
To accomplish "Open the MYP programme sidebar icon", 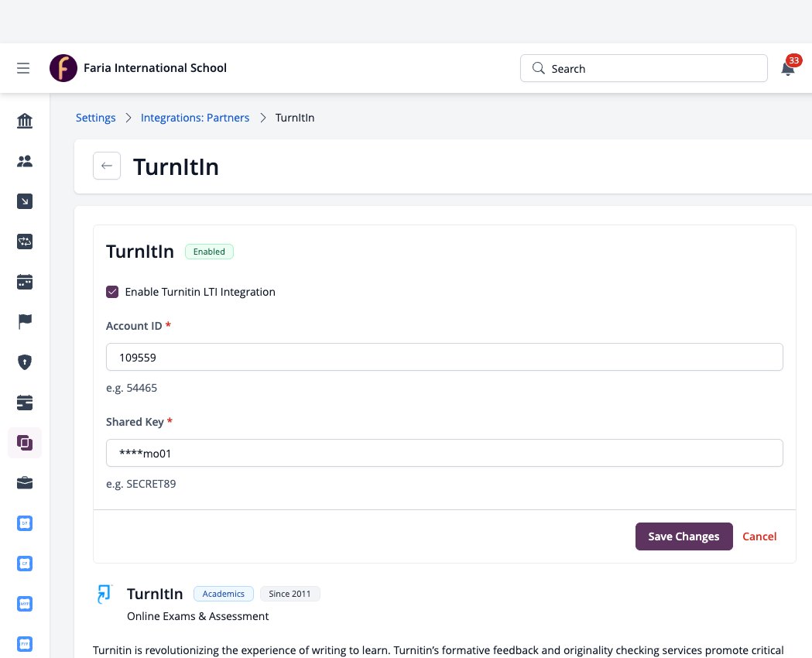I will click(x=25, y=604).
